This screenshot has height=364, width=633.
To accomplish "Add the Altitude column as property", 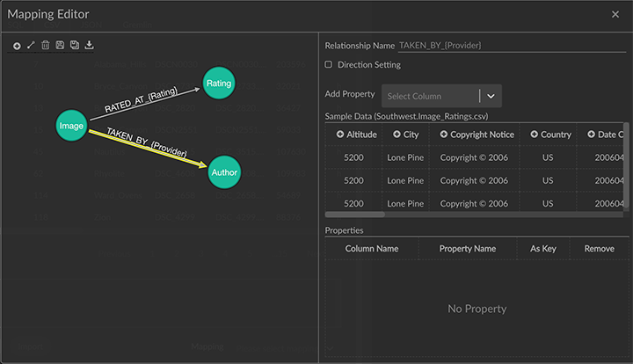I will tap(341, 135).
